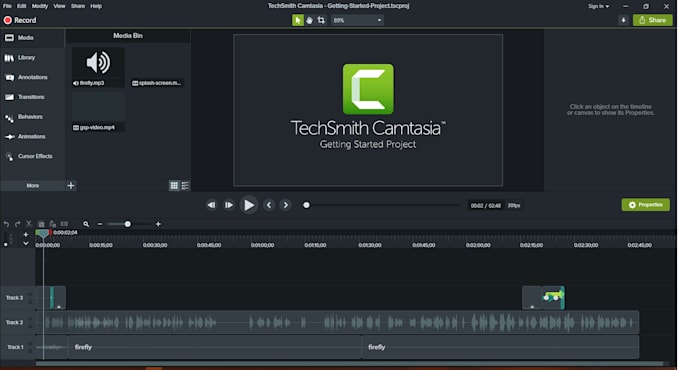Click the 30fps frame rate label

[x=514, y=206]
